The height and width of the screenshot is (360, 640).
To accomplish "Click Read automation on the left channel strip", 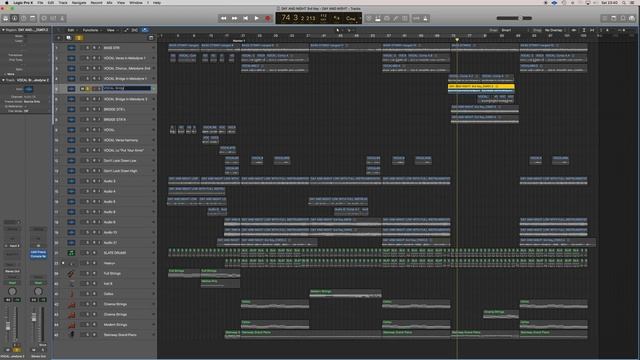I will [12, 282].
